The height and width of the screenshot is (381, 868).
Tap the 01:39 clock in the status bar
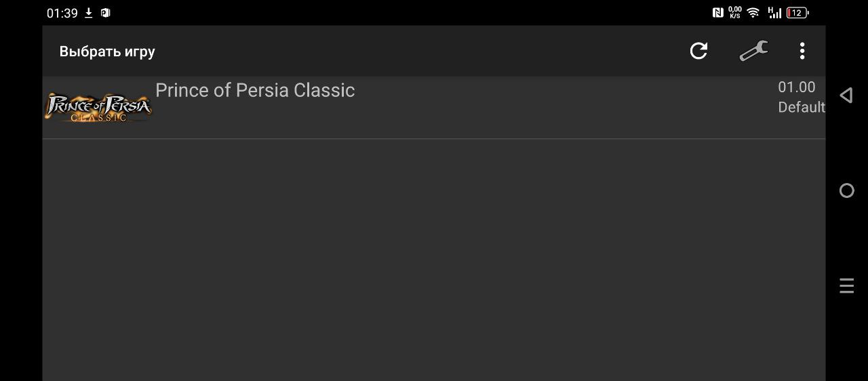[62, 13]
